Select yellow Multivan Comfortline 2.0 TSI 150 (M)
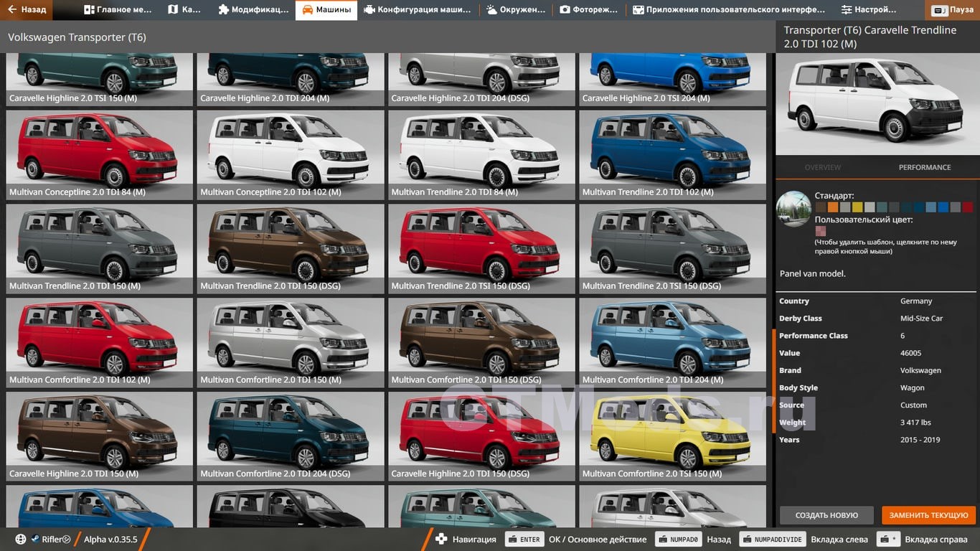 (672, 436)
